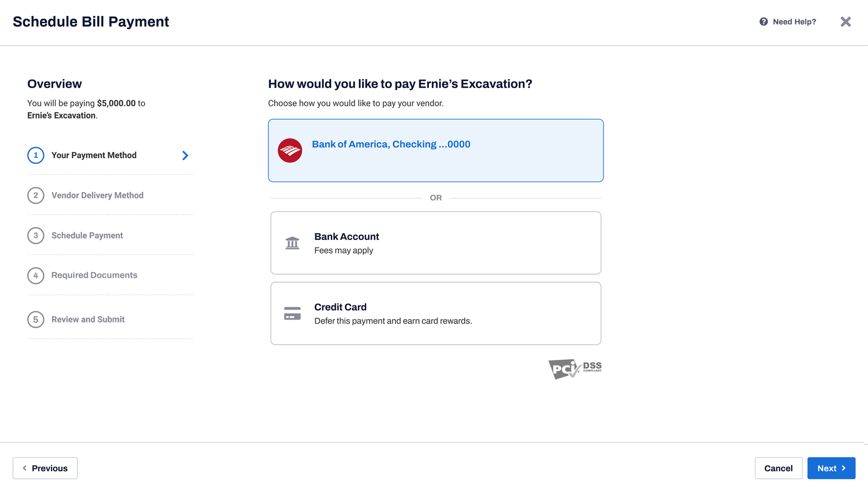Click the Bank of America logo icon
This screenshot has height=488, width=868.
(290, 150)
